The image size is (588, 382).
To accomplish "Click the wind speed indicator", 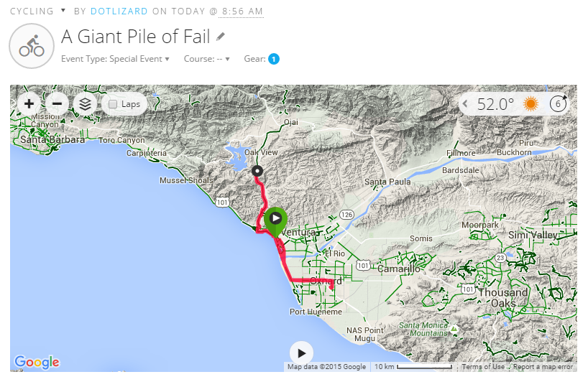I will tap(558, 104).
